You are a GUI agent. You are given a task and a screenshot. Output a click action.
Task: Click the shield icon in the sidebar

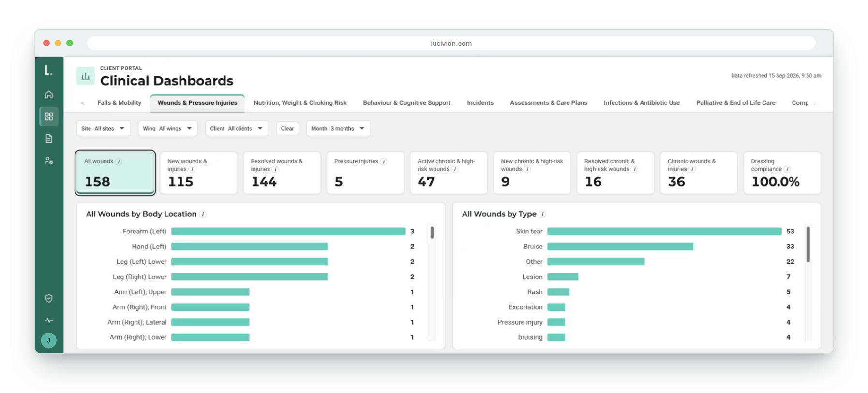49,298
